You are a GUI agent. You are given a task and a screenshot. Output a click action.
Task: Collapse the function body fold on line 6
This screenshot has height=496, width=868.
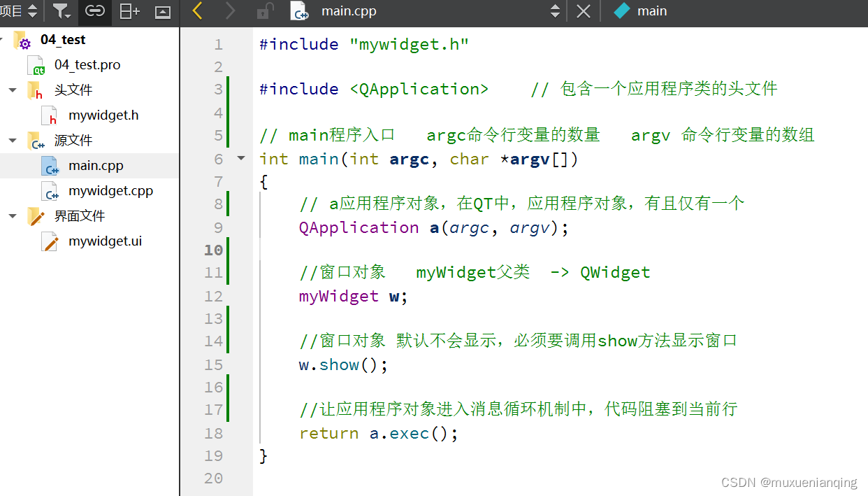[240, 159]
